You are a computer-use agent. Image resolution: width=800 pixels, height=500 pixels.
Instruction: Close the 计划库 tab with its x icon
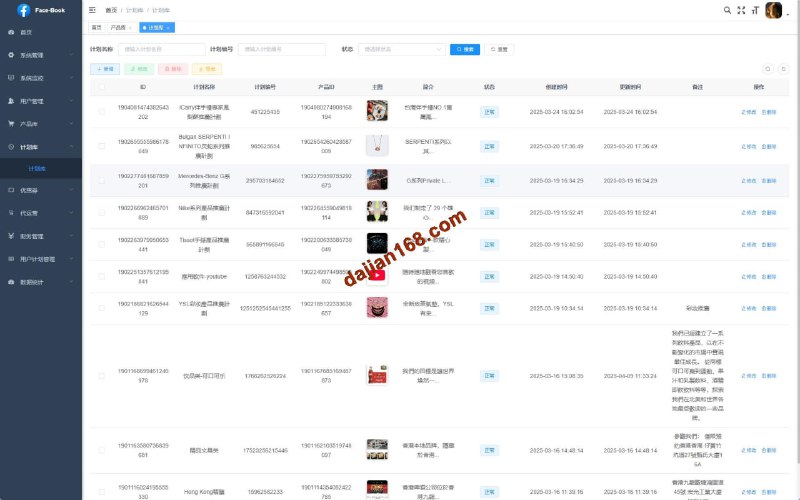coord(166,28)
